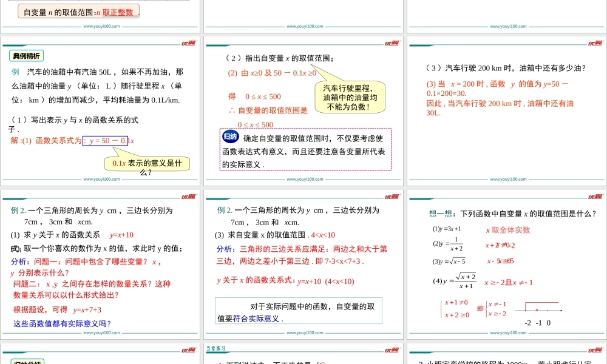Click the blue 归纳 badge icon
The image size is (607, 364).
click(230, 136)
